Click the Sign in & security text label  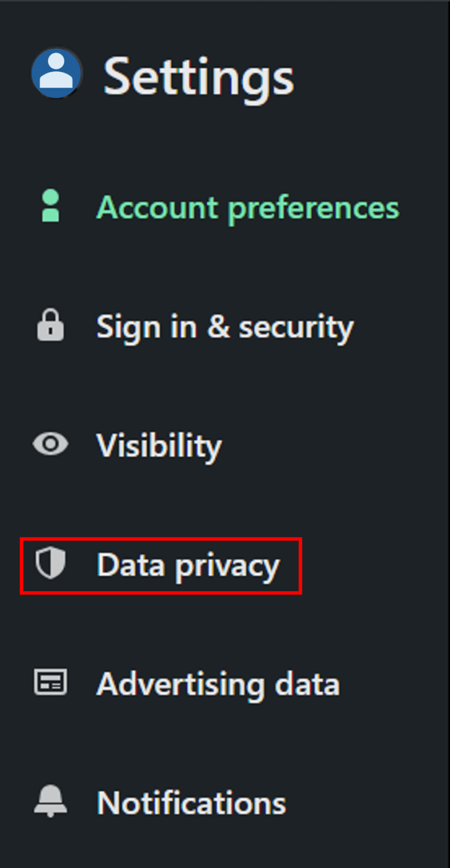pyautogui.click(x=225, y=327)
